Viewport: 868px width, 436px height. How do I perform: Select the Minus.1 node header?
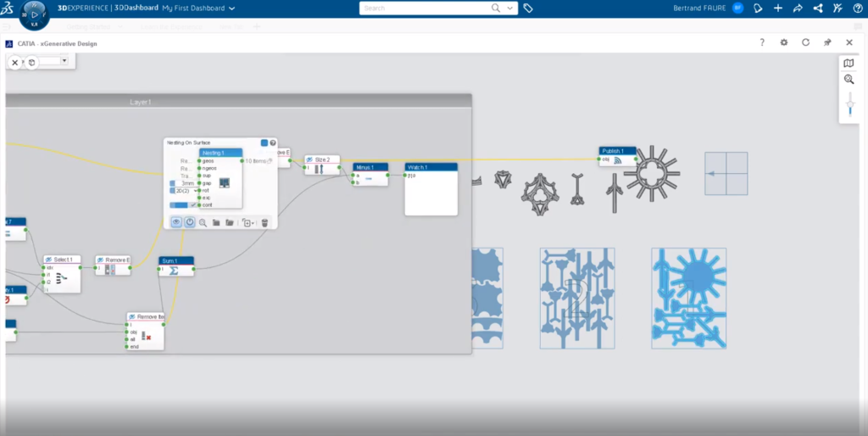(x=370, y=167)
